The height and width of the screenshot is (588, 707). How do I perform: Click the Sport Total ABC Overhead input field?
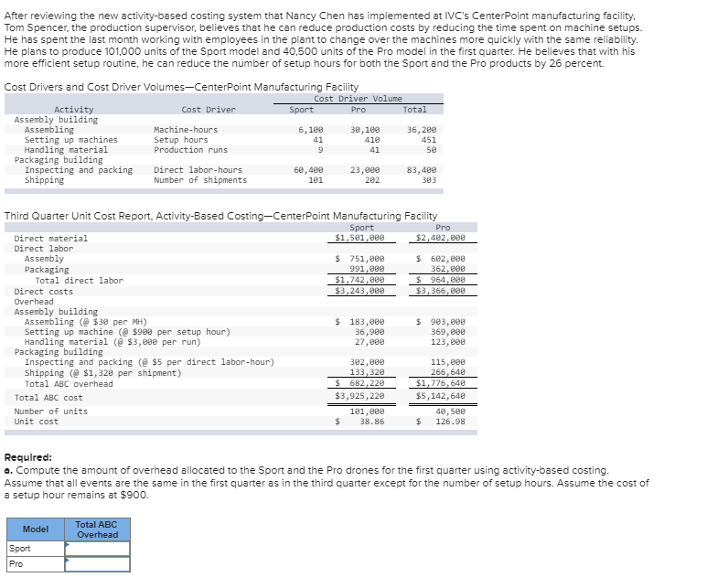click(97, 549)
